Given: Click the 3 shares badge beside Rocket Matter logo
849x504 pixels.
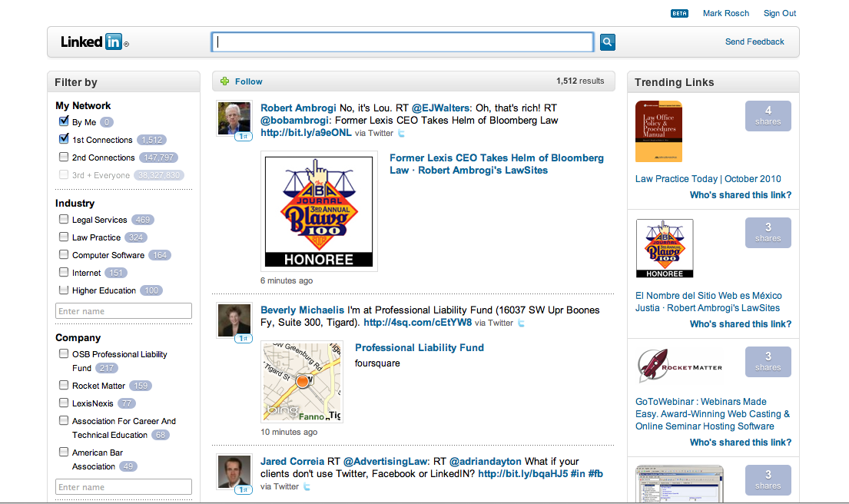Looking at the screenshot, I should coord(768,362).
